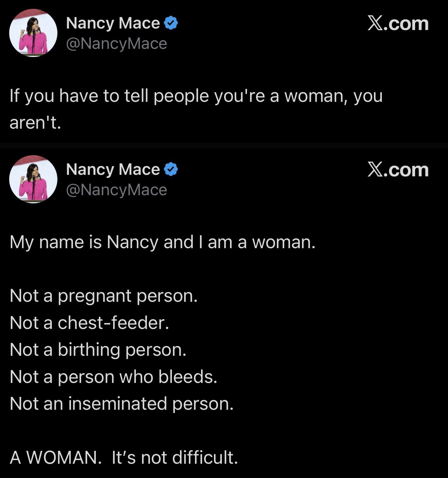Viewport: 448px width, 478px height.
Task: Click the line "Not a pregnant person."
Action: (x=104, y=296)
